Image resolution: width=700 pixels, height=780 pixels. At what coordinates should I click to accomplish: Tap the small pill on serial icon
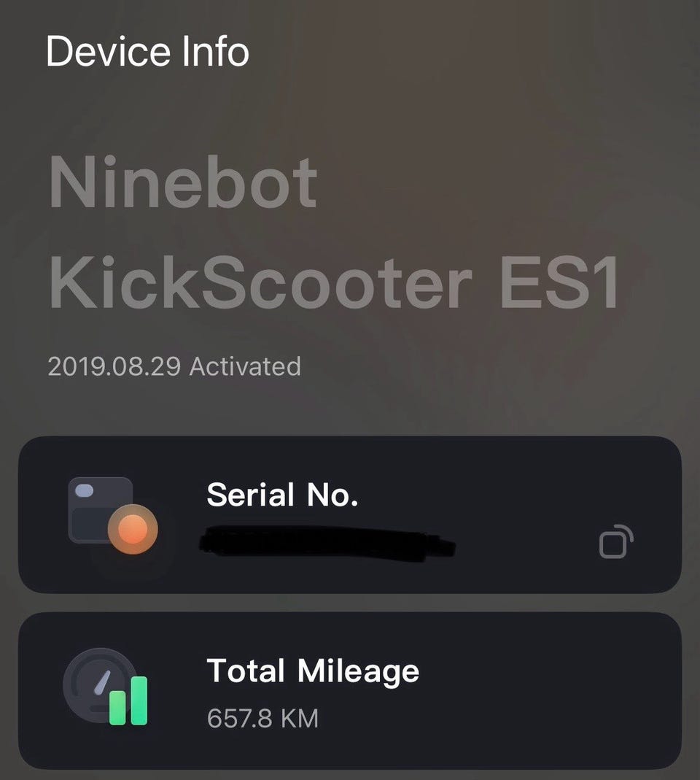(85, 490)
